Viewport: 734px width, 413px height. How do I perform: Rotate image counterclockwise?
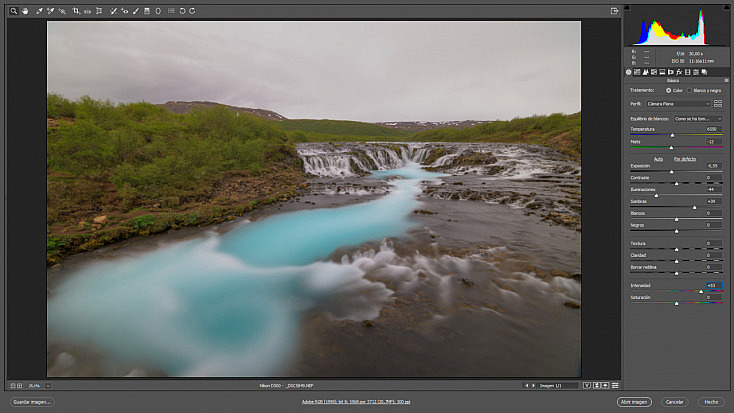183,11
